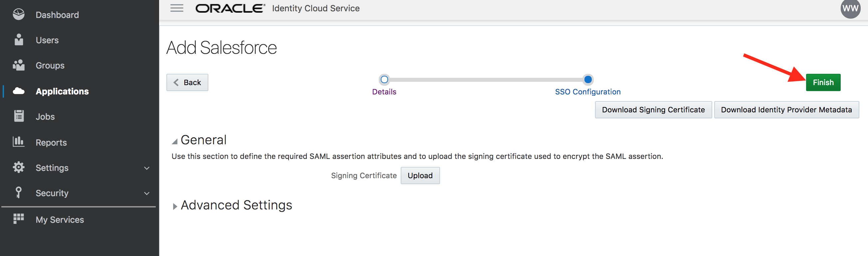Click the Security key icon
Screen dimensions: 868x256
19,192
